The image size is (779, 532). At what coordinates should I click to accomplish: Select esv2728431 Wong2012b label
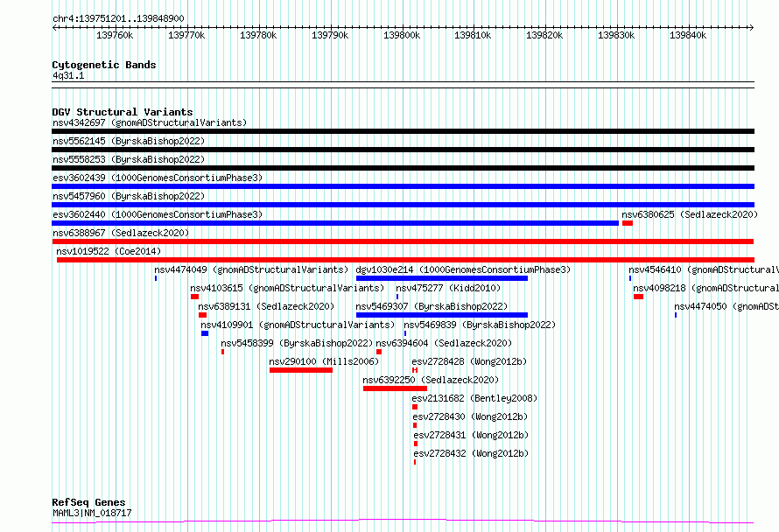coord(471,435)
